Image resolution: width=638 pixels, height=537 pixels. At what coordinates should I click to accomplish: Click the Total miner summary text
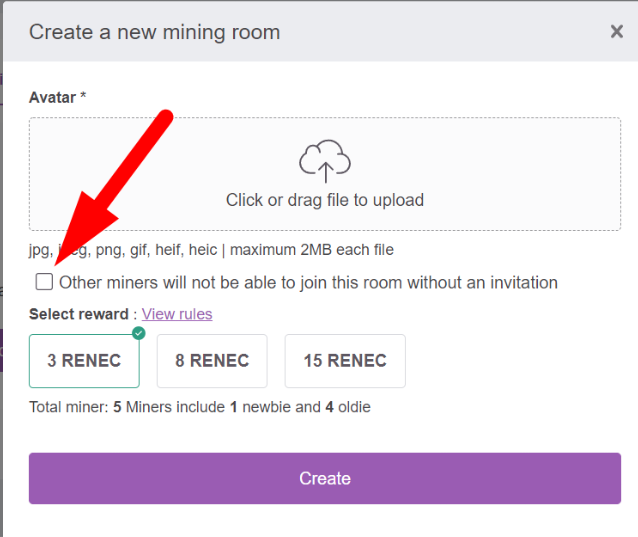[200, 407]
